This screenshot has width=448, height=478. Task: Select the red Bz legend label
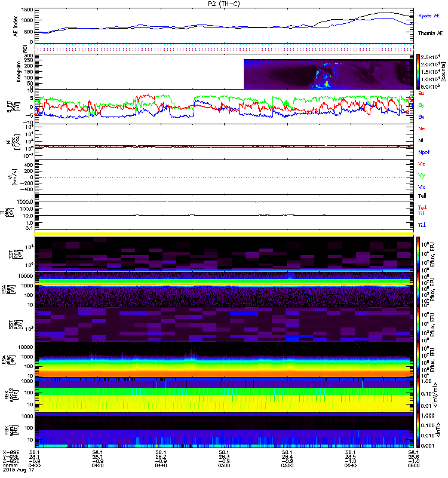[422, 93]
